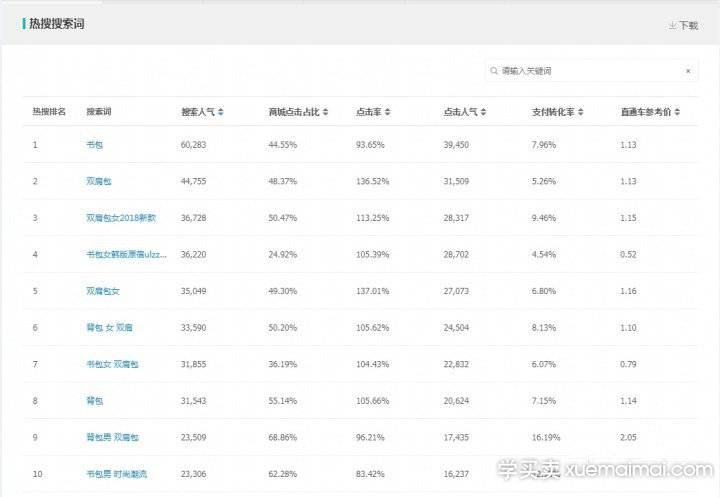The image size is (720, 497).
Task: Open the 双肩包女 keyword link
Action: click(x=103, y=291)
